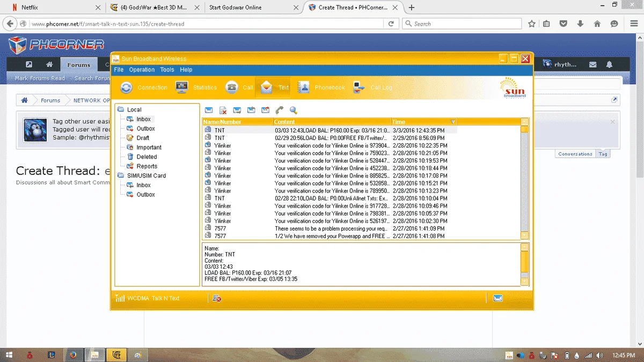Screen dimensions: 644x362
Task: Click the dial phone handset toolbar icon
Action: [x=279, y=110]
